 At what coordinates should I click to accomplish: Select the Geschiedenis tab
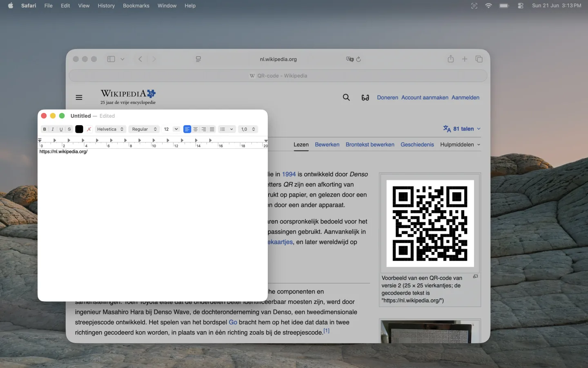tap(417, 145)
